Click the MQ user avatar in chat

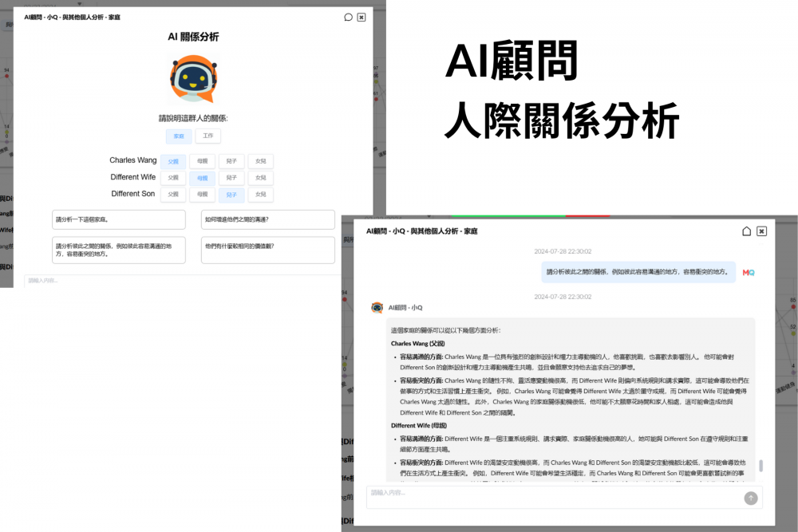coord(748,272)
